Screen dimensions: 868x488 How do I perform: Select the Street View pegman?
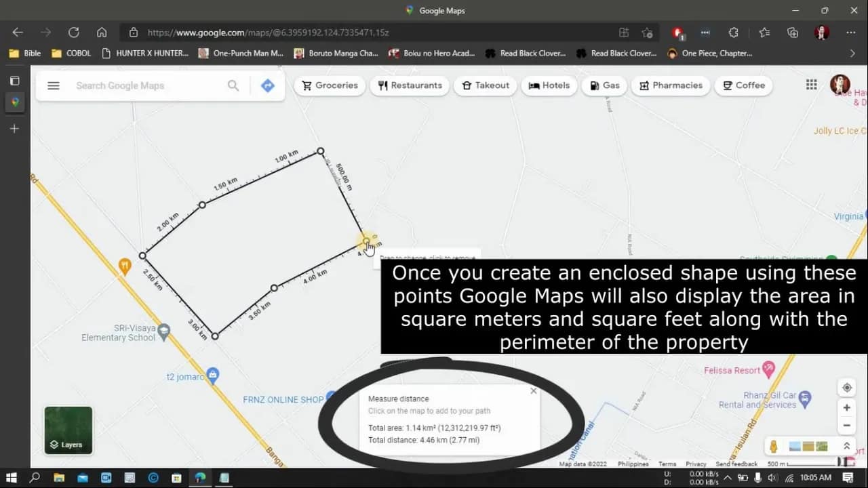(x=773, y=447)
